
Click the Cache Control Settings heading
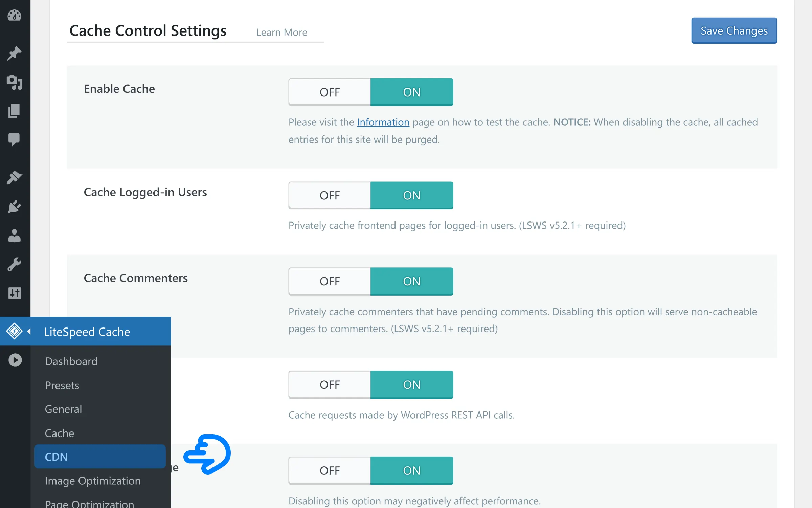pos(148,30)
